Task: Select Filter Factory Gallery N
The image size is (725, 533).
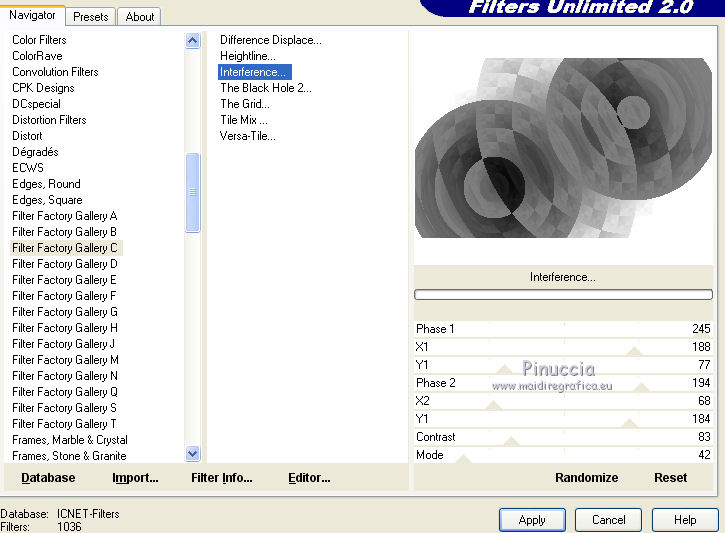Action: [65, 376]
